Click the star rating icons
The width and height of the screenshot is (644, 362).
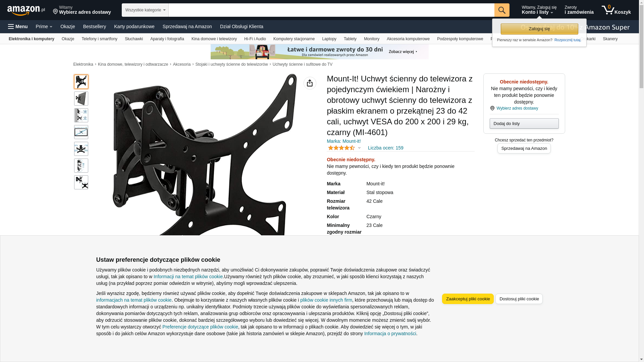(x=341, y=148)
